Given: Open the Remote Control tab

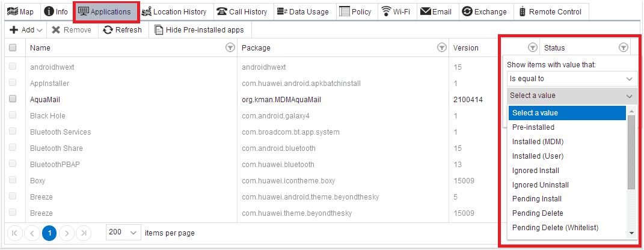Looking at the screenshot, I should coord(551,12).
